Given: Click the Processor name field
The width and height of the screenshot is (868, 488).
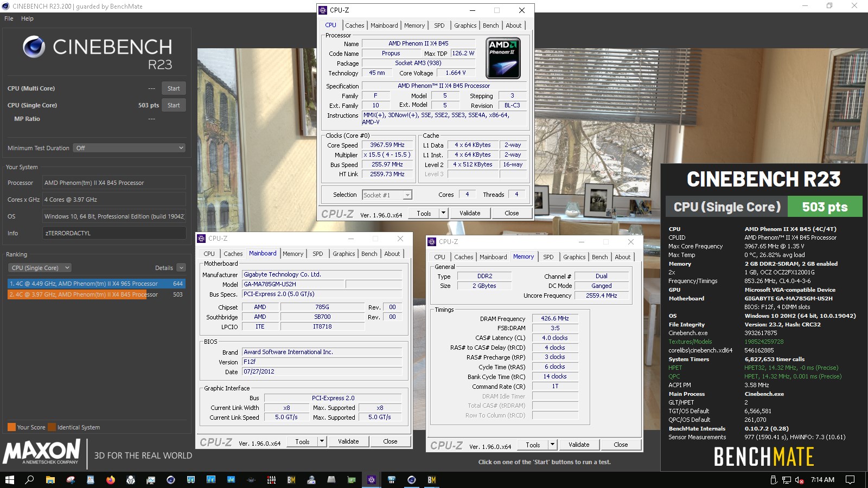Looking at the screenshot, I should (x=114, y=183).
